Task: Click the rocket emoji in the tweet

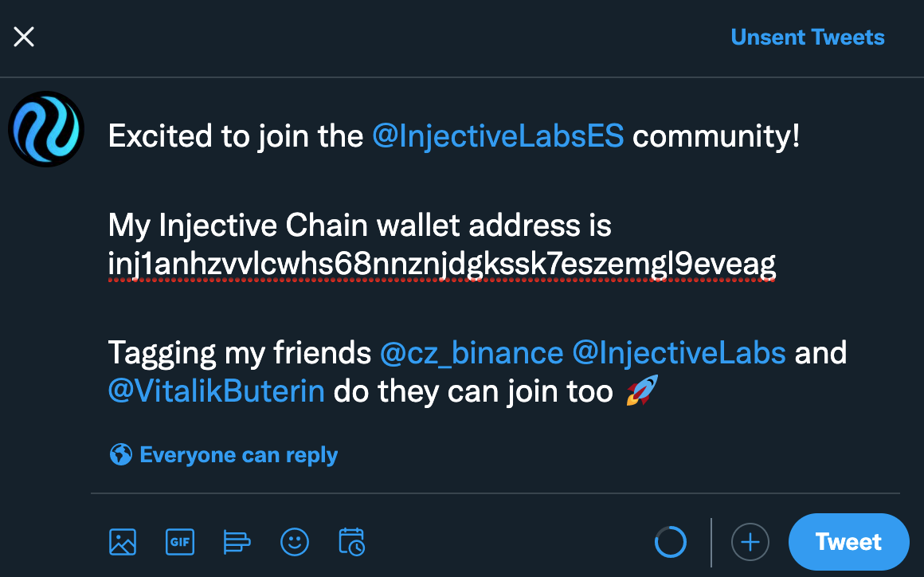Action: [x=641, y=391]
